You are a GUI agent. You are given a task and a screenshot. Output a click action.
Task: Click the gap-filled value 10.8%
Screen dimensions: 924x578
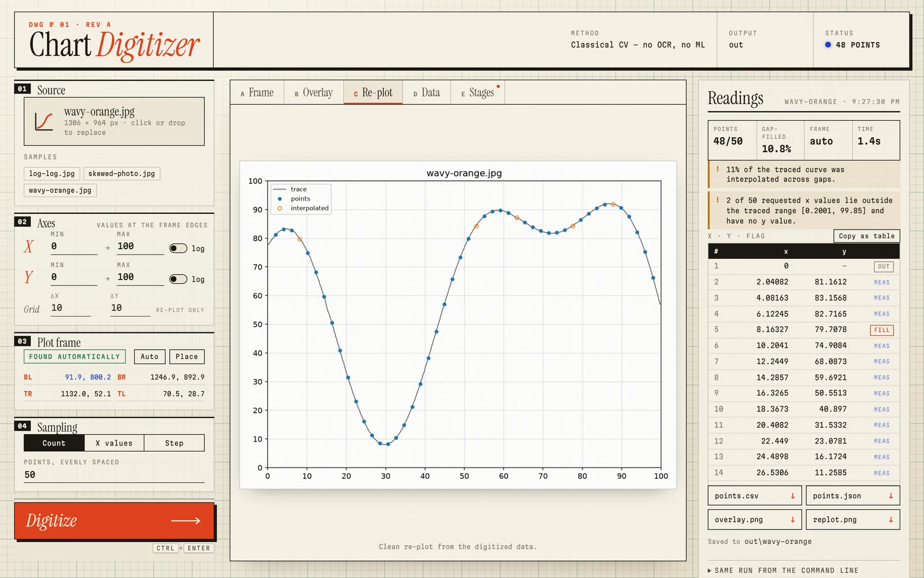776,149
